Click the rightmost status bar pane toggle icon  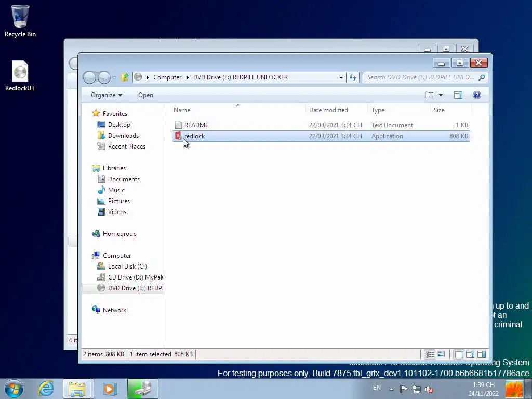(x=482, y=354)
